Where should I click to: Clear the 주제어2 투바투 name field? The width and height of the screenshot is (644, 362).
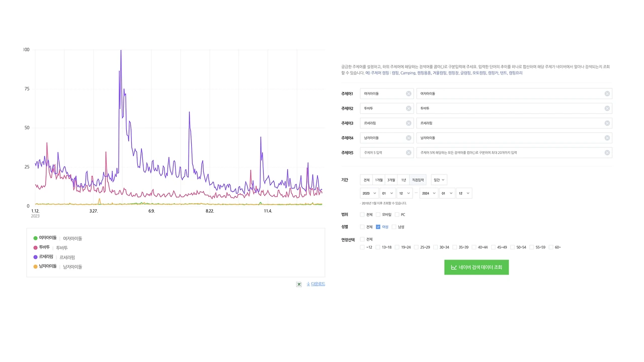point(409,109)
